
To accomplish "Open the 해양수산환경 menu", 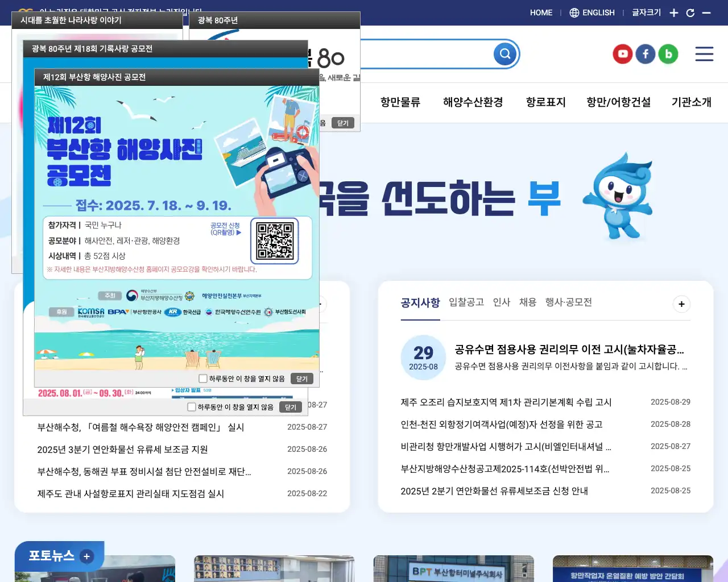I will (473, 102).
